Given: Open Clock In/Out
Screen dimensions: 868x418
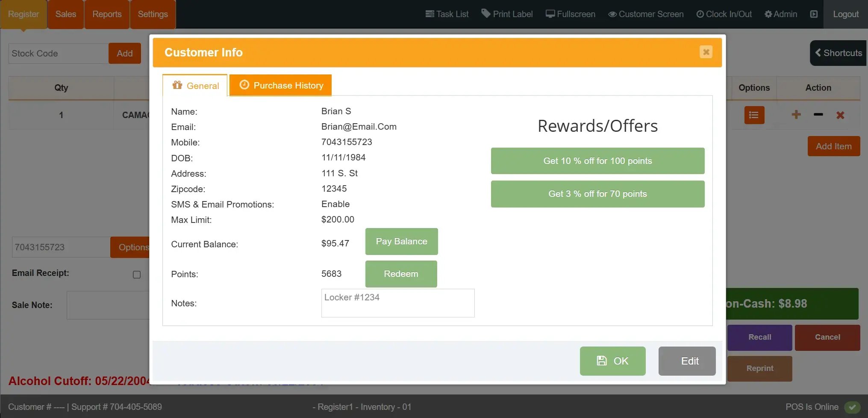Looking at the screenshot, I should coord(724,14).
